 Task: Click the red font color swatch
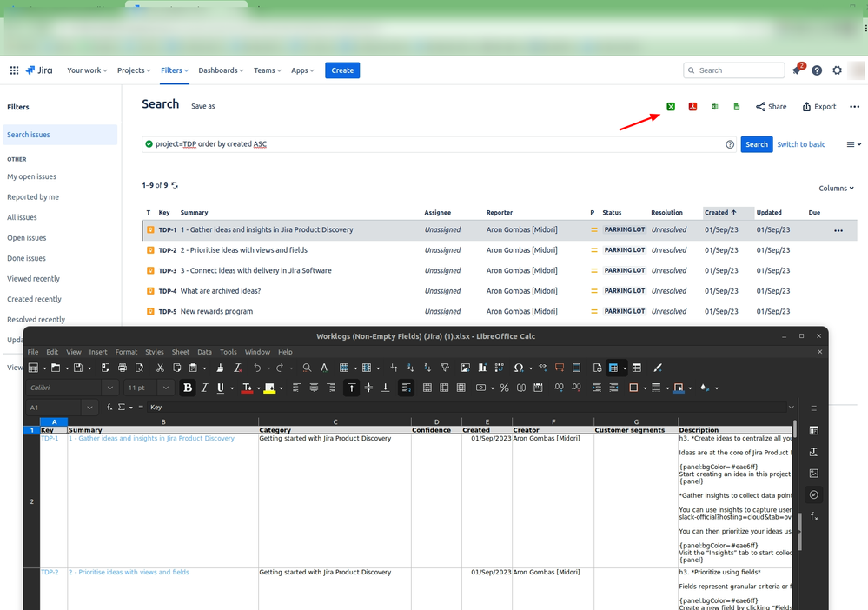(x=247, y=388)
